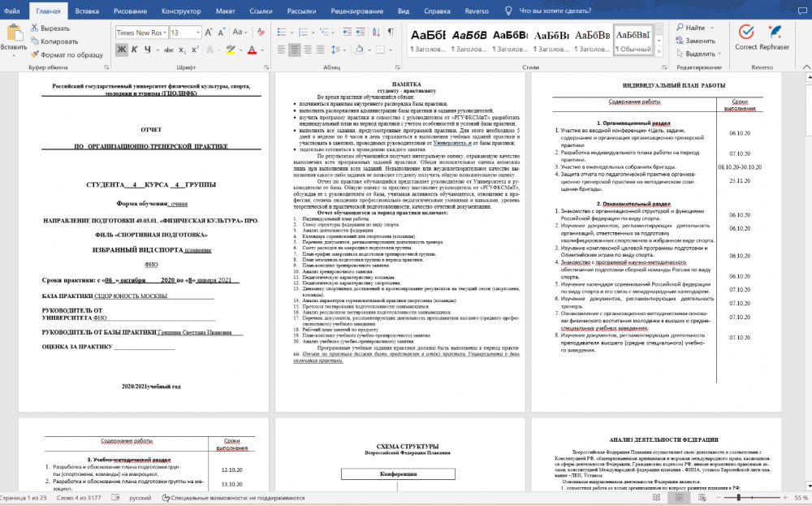Open the Файл (File) tab
Viewport: 812px width, 506px height.
pyautogui.click(x=12, y=11)
